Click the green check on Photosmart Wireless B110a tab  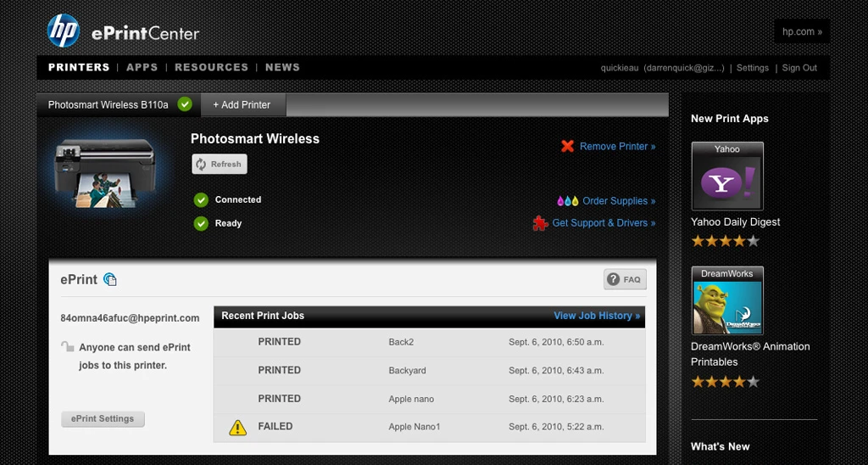(185, 104)
